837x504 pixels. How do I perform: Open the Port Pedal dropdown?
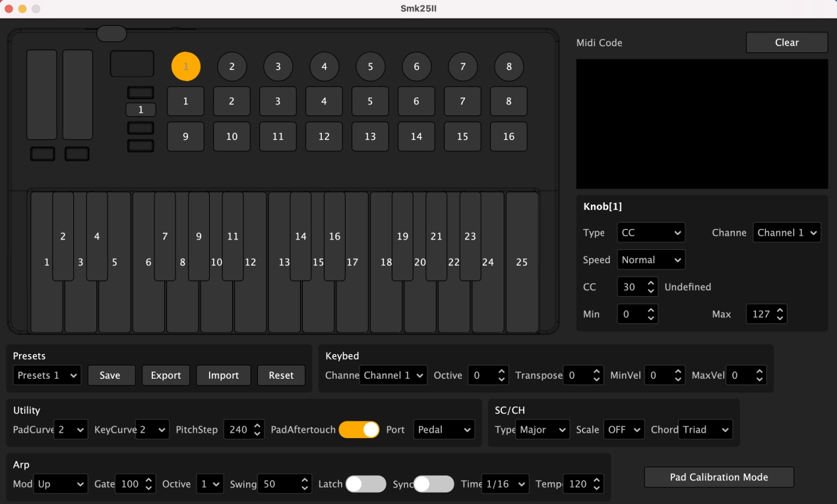[444, 429]
